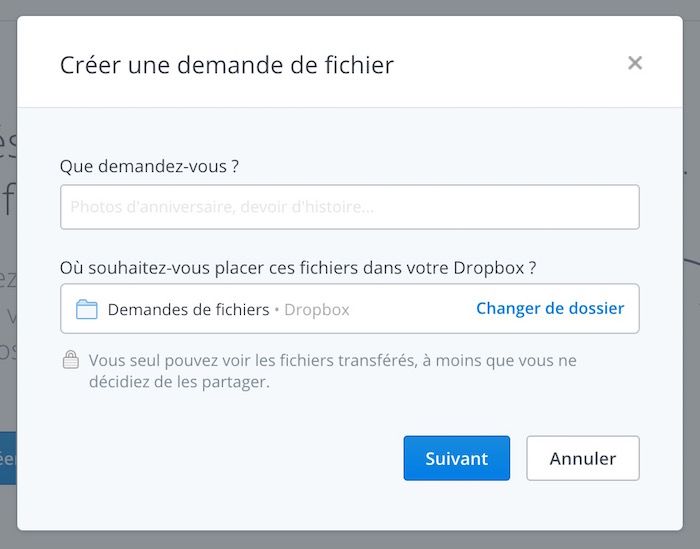Viewport: 700px width, 549px height.
Task: Click the blue folder icon
Action: point(87,309)
